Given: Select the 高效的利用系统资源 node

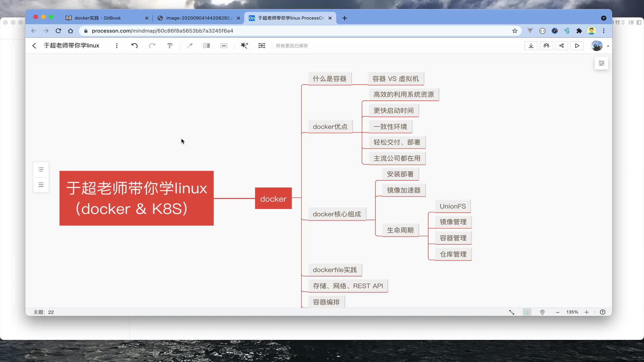Looking at the screenshot, I should pos(404,95).
